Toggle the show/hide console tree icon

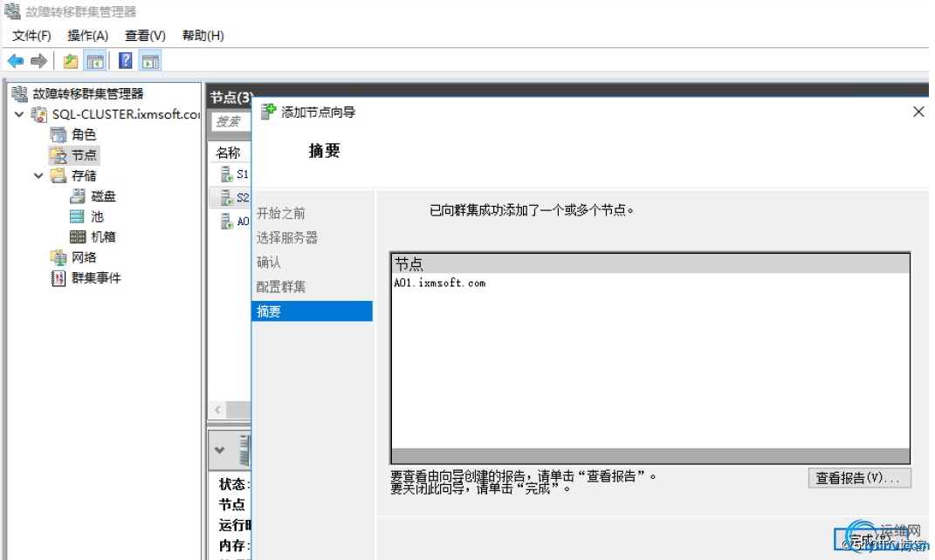[x=95, y=61]
